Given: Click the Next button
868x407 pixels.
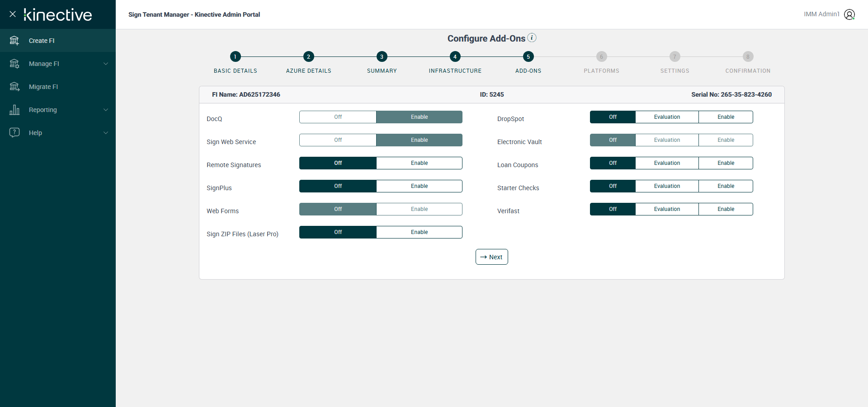Looking at the screenshot, I should point(491,257).
